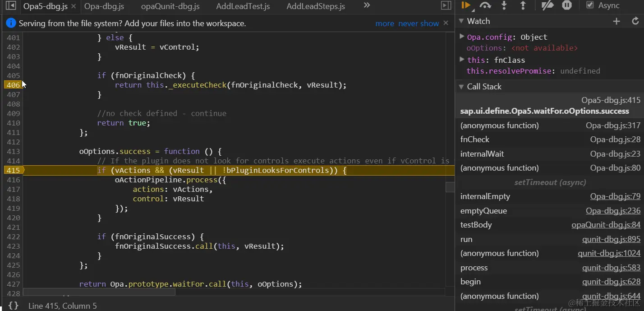Click the blue info icon in the banner
Image resolution: width=644 pixels, height=311 pixels.
coord(11,23)
